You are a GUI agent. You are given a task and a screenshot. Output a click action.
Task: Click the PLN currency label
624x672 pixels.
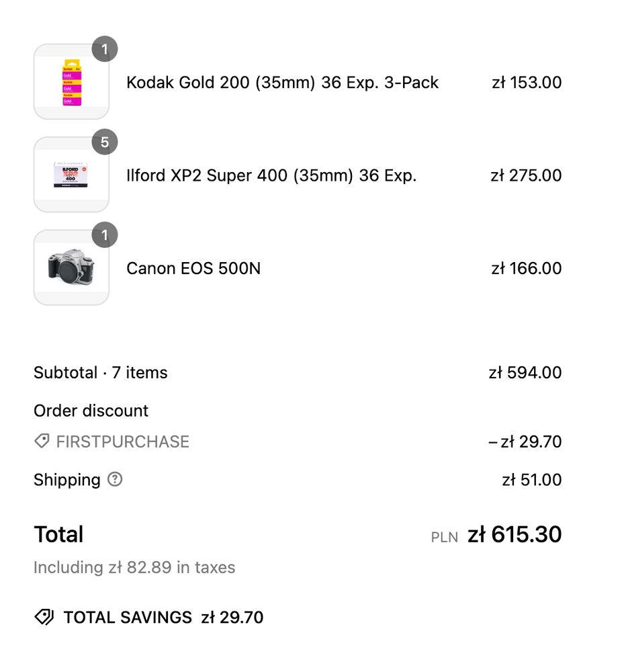point(445,537)
